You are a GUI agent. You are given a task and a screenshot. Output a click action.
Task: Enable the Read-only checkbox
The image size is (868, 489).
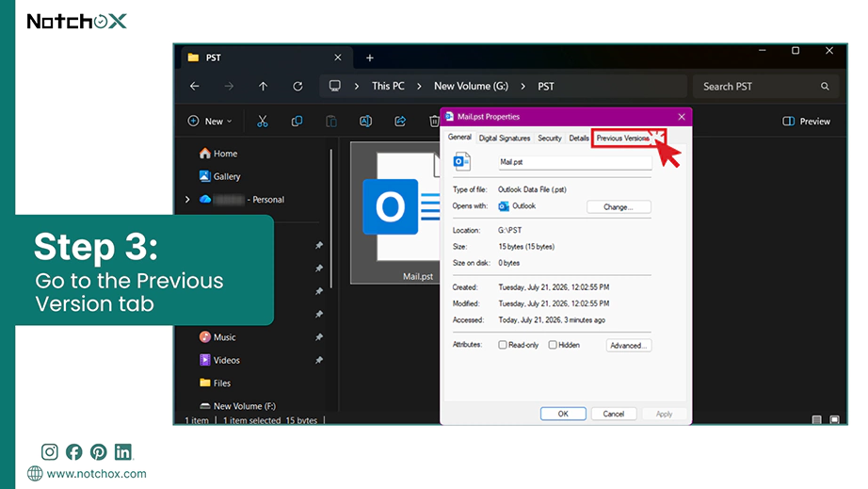[x=502, y=345]
